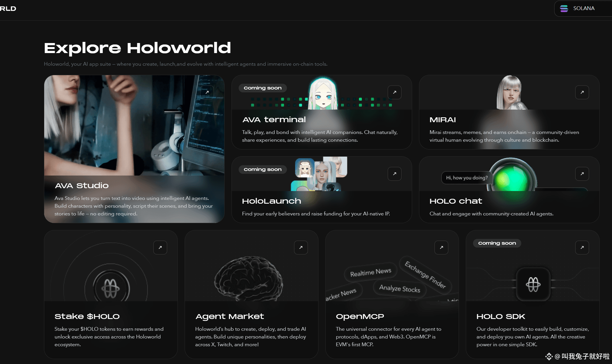Click Stake $HOLO arrow icon
This screenshot has height=364, width=612.
tap(160, 248)
